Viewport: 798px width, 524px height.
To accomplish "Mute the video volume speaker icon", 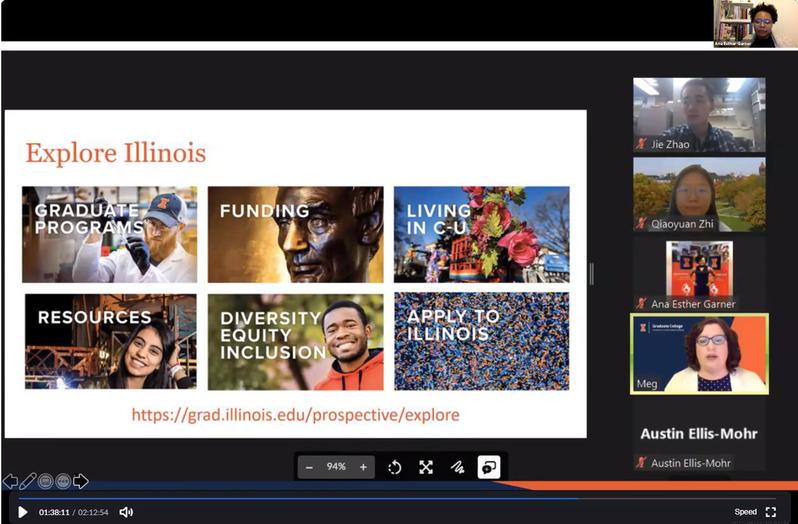I will (x=126, y=512).
